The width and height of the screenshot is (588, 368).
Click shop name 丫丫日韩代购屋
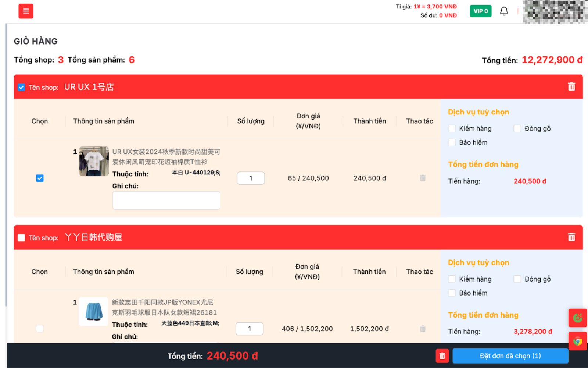coord(93,237)
